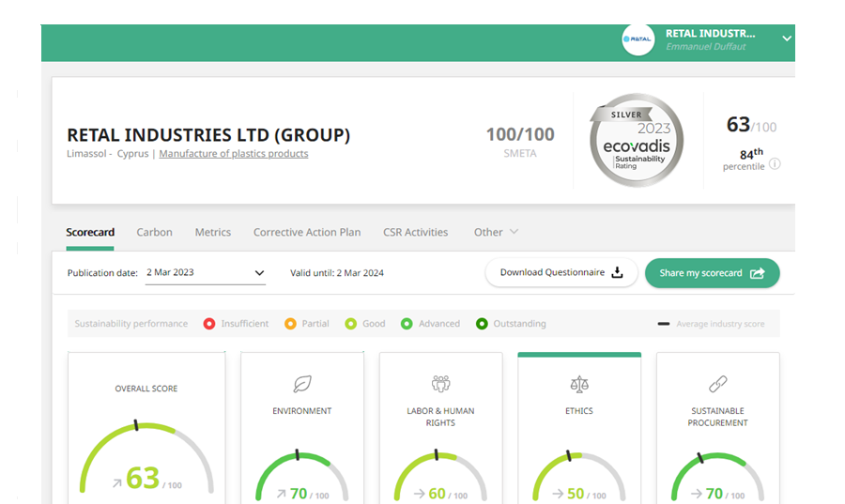This screenshot has height=504, width=845.
Task: Click the Environment score trend arrow
Action: (282, 494)
